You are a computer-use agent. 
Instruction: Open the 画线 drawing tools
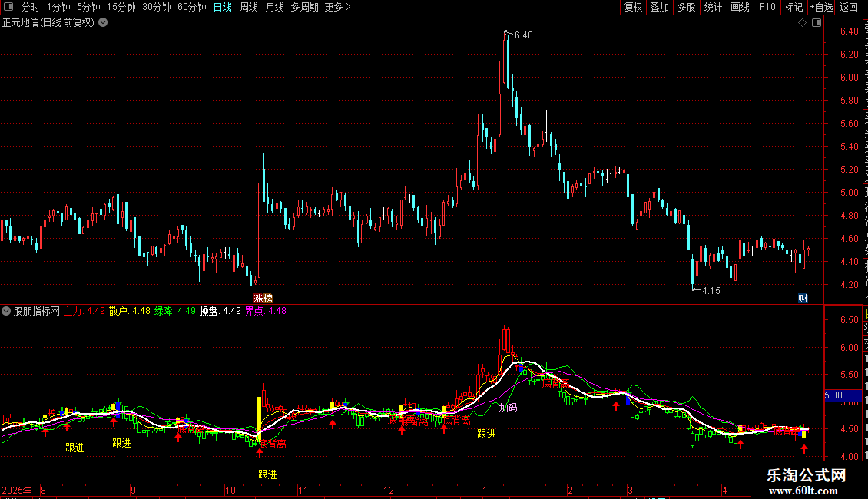click(740, 7)
